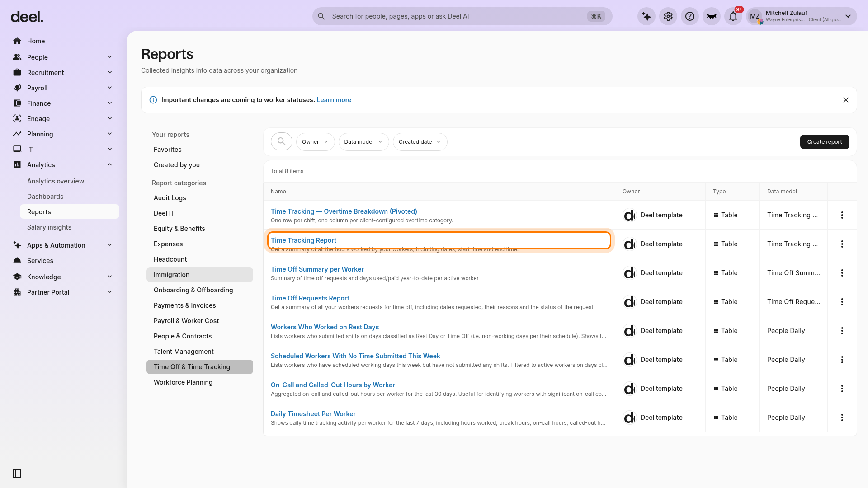
Task: Expand Apps & Automation menu chevron
Action: 110,245
